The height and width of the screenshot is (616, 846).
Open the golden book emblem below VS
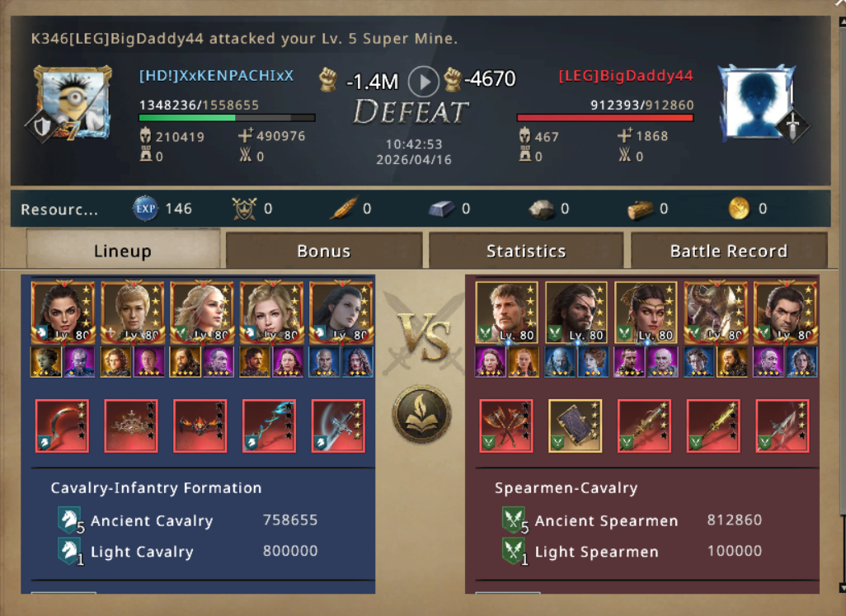click(421, 414)
